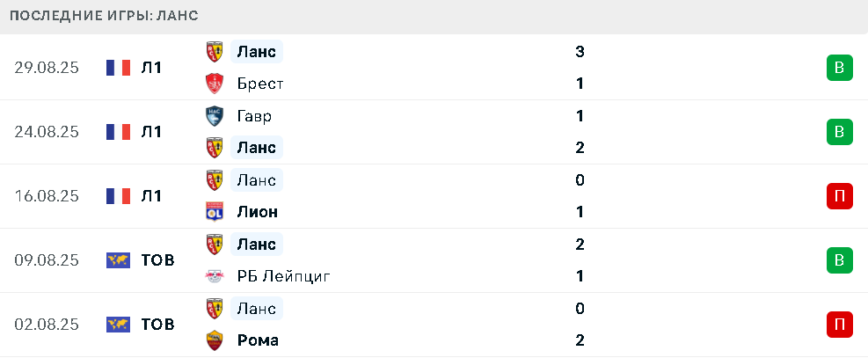The height and width of the screenshot is (358, 868).
Task: Click the red П badge for Roma match
Action: 839,325
